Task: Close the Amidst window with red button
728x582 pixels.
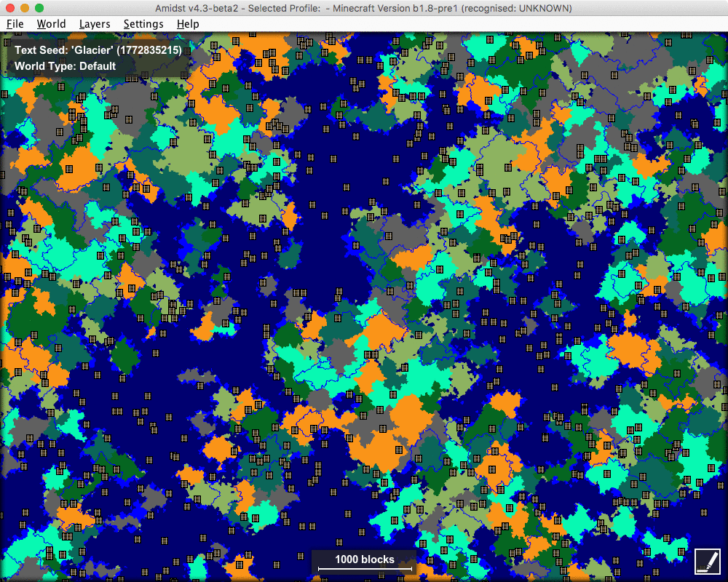Action: (x=9, y=8)
